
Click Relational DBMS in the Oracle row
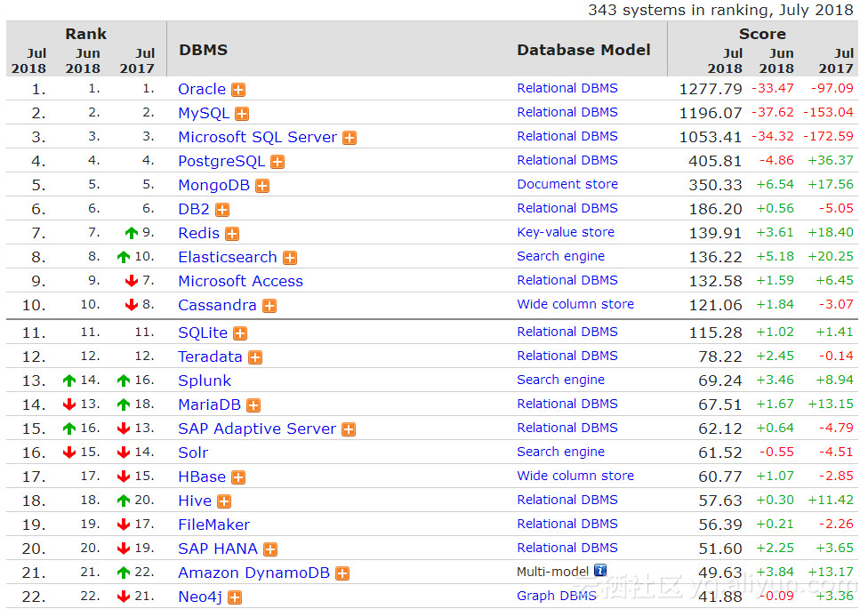coord(567,89)
